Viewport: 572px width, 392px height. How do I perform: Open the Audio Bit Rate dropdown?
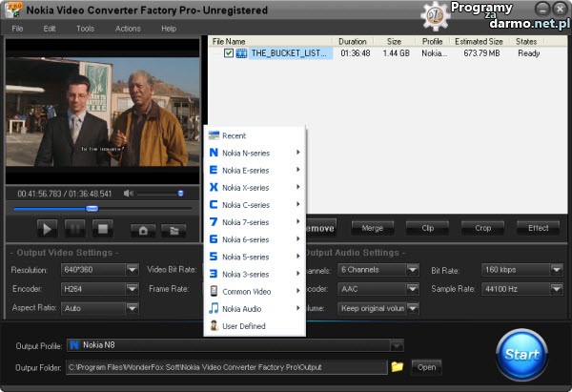(x=557, y=270)
